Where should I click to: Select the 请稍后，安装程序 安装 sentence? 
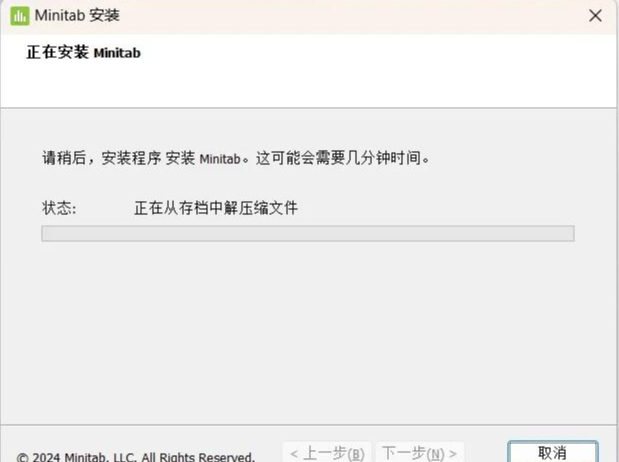click(118, 158)
